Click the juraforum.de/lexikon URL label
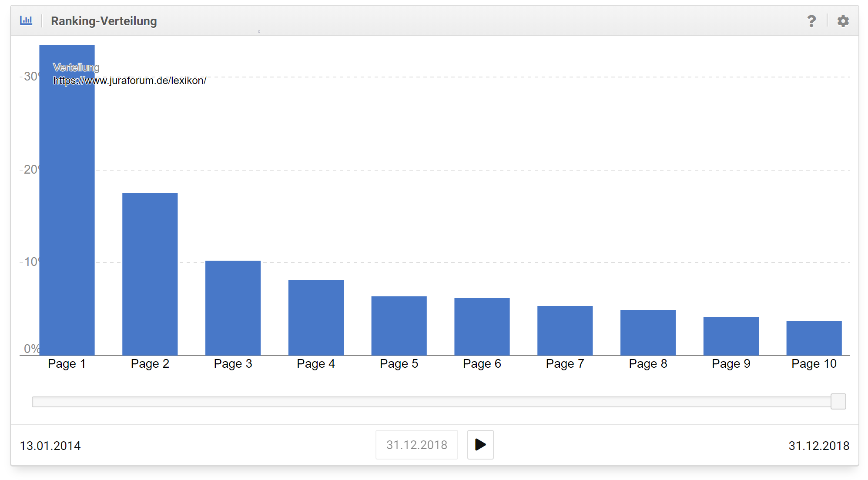The height and width of the screenshot is (480, 868). click(x=129, y=81)
